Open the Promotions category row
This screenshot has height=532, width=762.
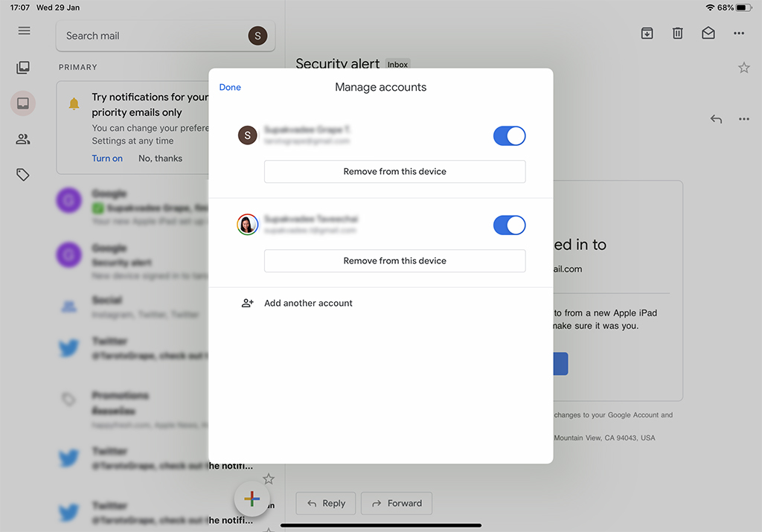[x=132, y=409]
